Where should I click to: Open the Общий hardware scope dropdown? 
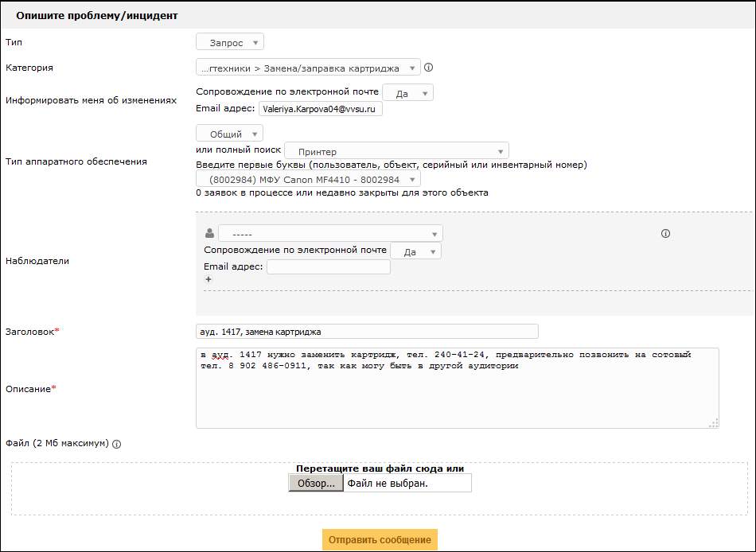pyautogui.click(x=230, y=134)
